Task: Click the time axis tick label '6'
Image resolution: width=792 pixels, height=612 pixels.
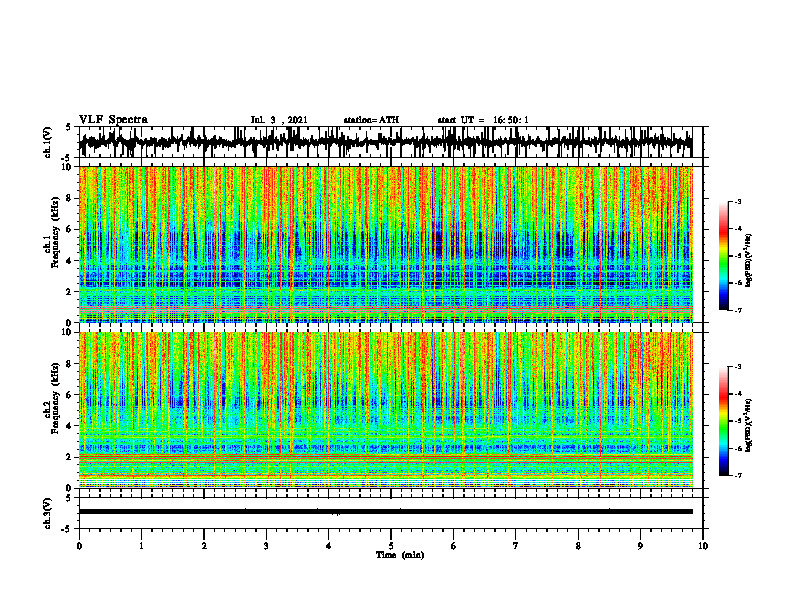Action: pyautogui.click(x=453, y=546)
